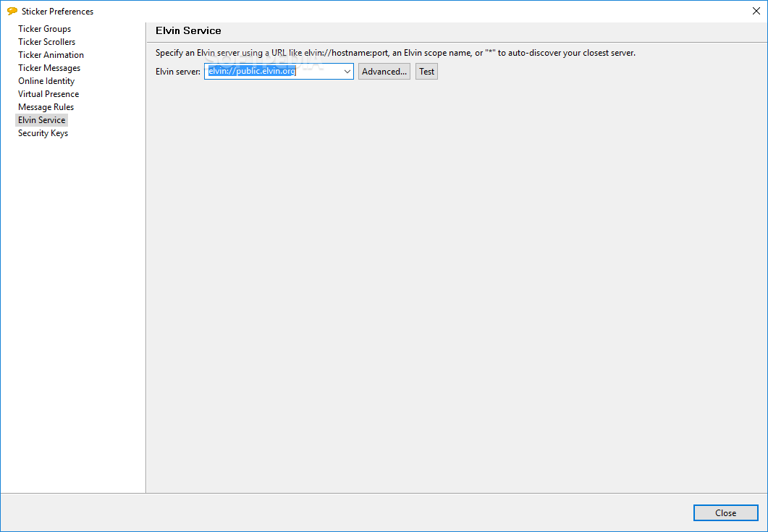This screenshot has width=768, height=532.
Task: Select Elvin Service in the sidebar
Action: (42, 120)
